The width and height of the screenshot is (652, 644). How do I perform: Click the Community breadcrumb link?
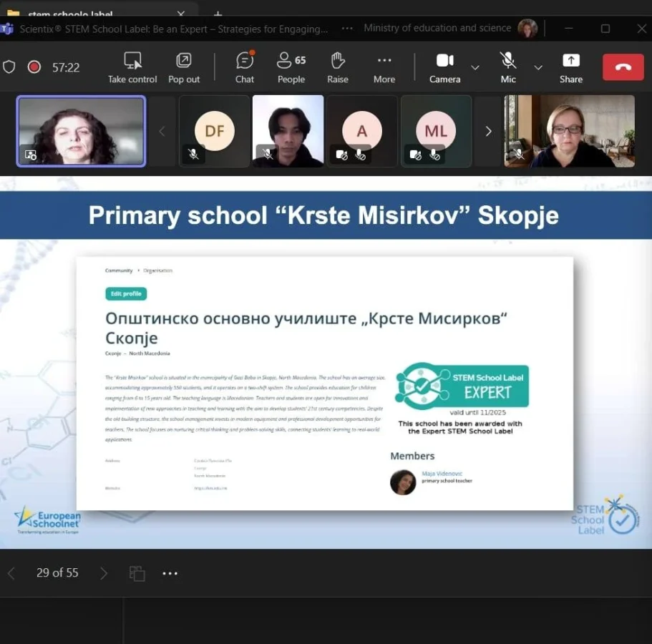coord(119,270)
